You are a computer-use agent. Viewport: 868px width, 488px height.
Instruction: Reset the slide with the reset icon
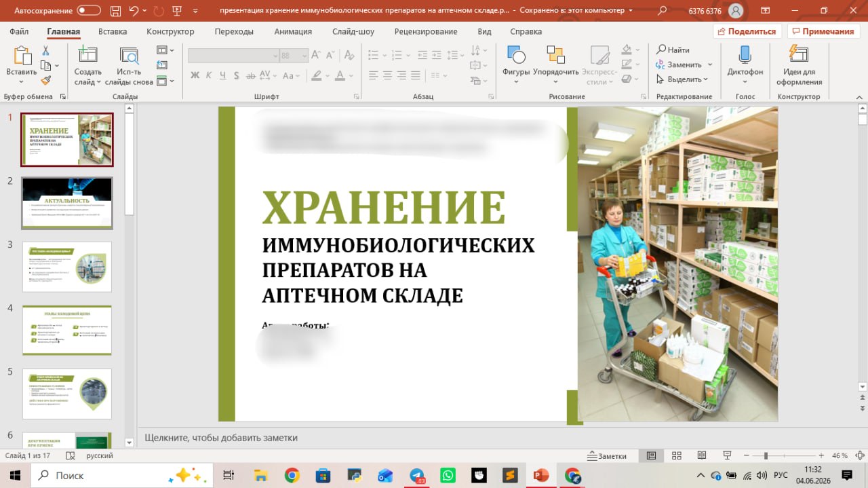click(x=162, y=65)
